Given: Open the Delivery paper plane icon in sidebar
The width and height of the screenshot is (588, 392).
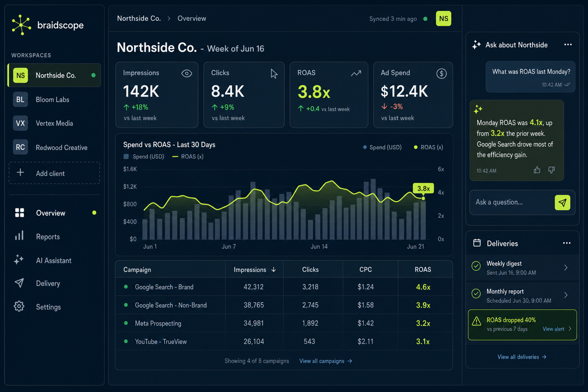Looking at the screenshot, I should click(x=19, y=283).
